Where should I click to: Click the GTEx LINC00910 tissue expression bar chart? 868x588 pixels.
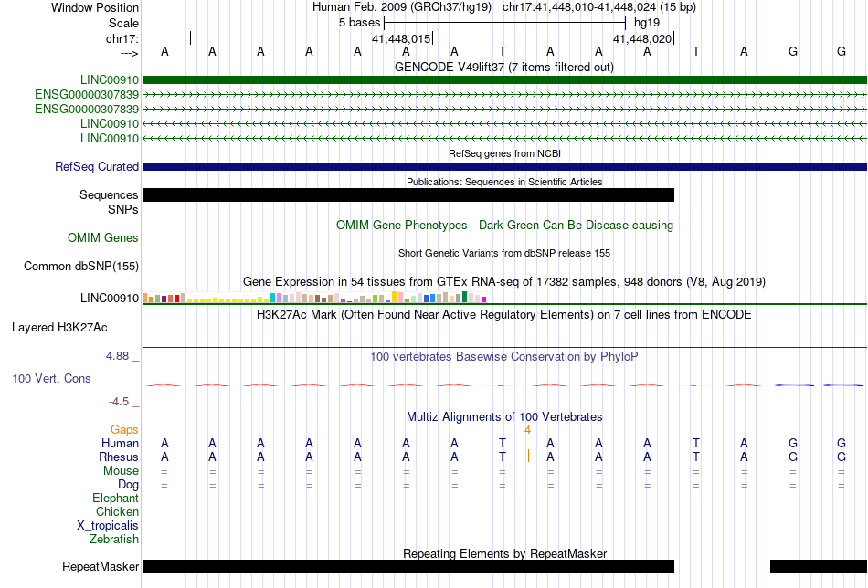(314, 297)
